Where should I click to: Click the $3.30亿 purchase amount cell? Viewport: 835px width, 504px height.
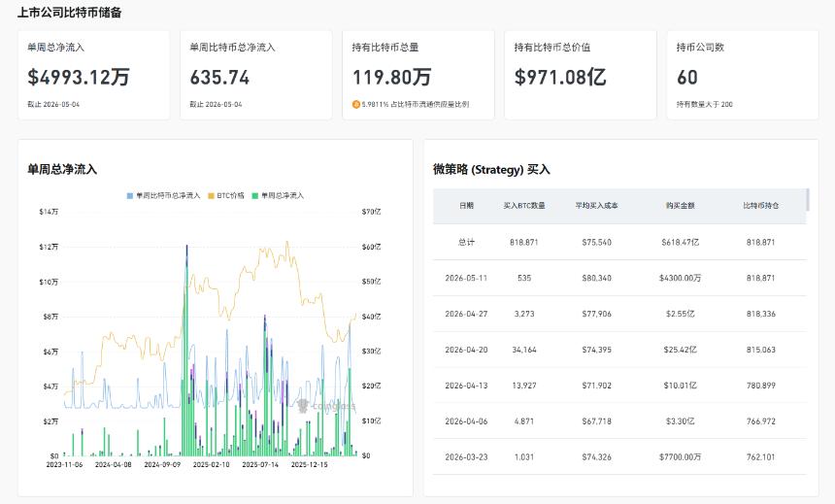pyautogui.click(x=680, y=420)
